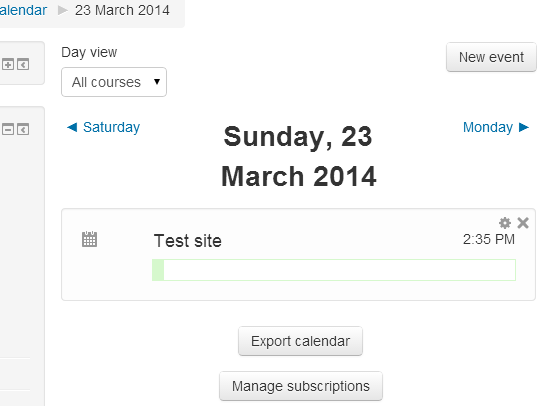This screenshot has height=406, width=555.
Task: Collapse the lower sidebar block with minus icon
Action: coord(8,129)
